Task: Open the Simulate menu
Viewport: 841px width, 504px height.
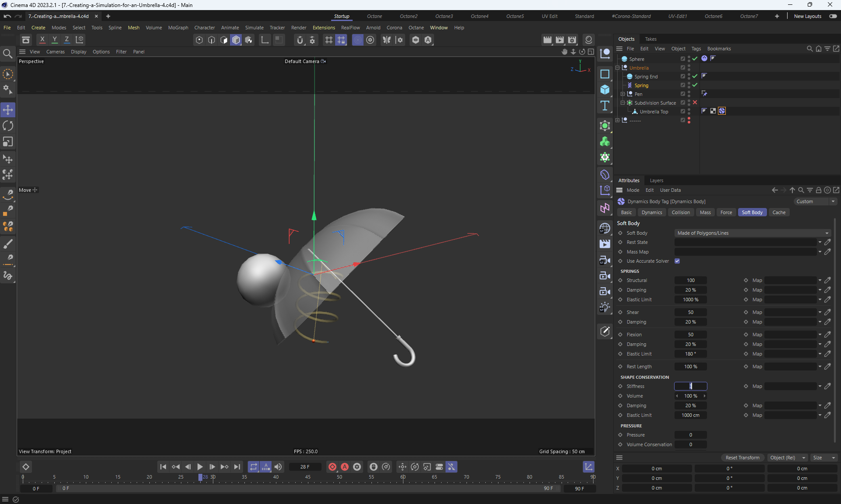Action: pyautogui.click(x=254, y=28)
